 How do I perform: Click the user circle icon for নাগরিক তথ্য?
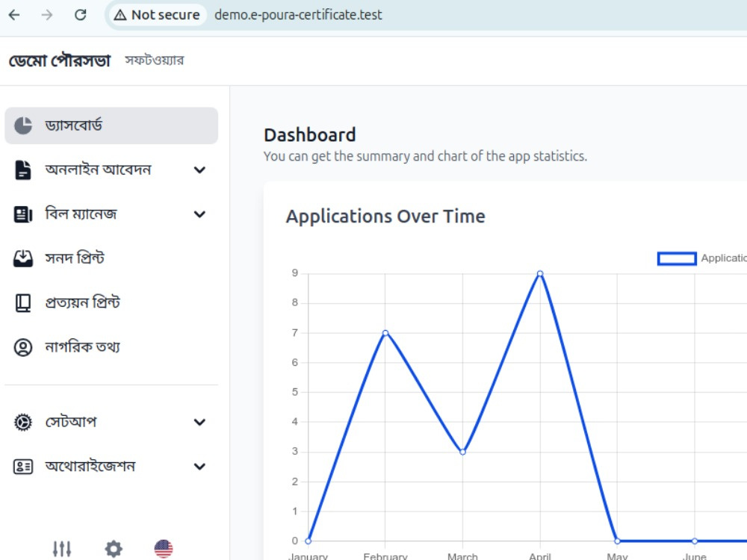point(23,347)
